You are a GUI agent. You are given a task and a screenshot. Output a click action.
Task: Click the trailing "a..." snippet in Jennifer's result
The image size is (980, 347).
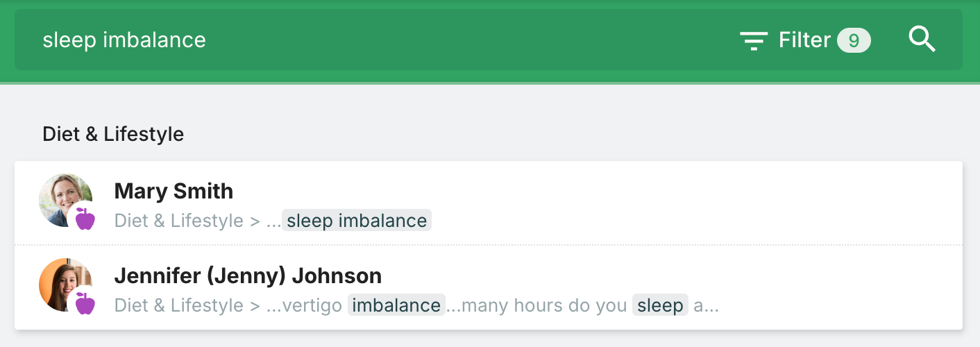[x=706, y=305]
